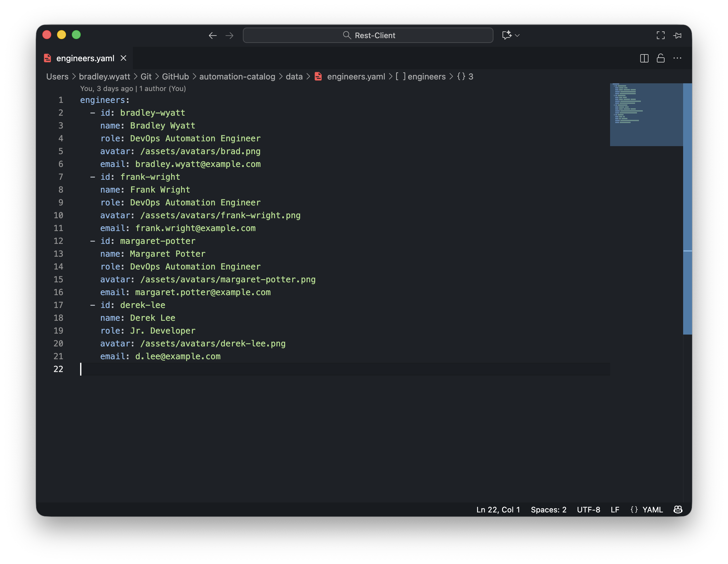Toggle full screen mode icon
728x564 pixels.
(660, 35)
